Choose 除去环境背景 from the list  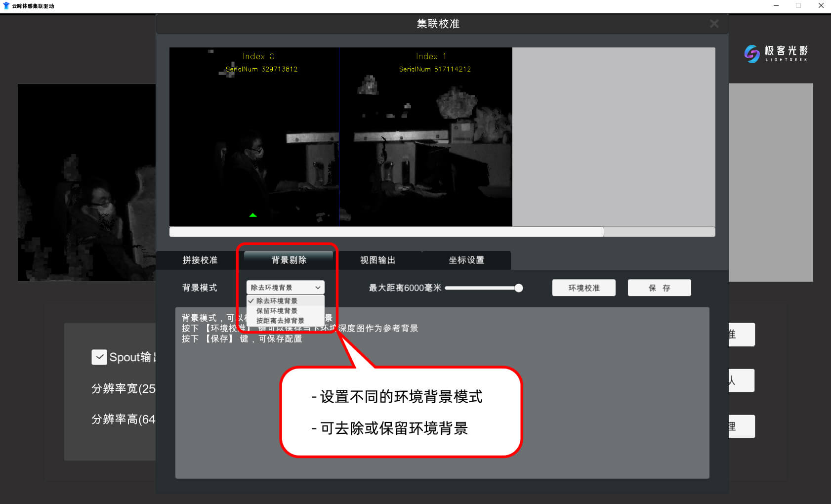pyautogui.click(x=277, y=301)
